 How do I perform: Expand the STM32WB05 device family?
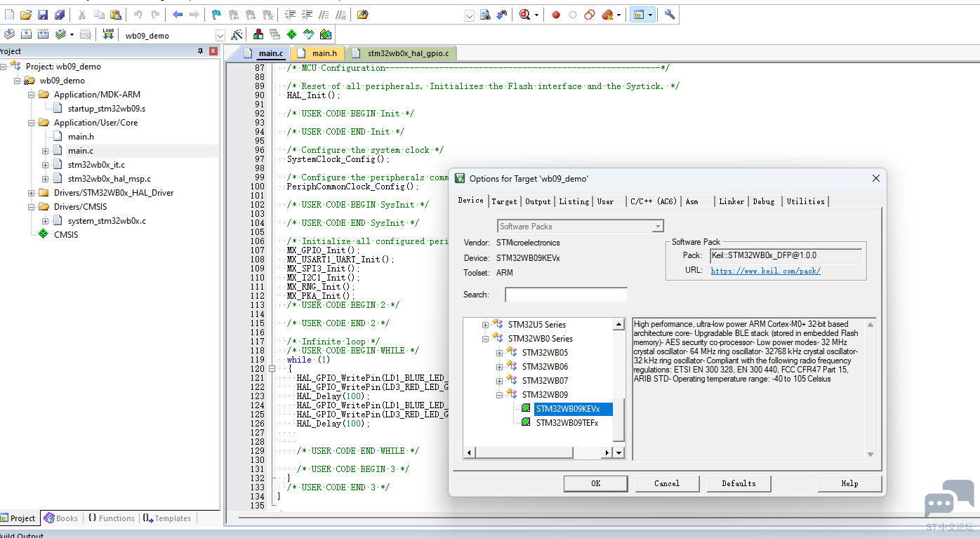click(499, 353)
